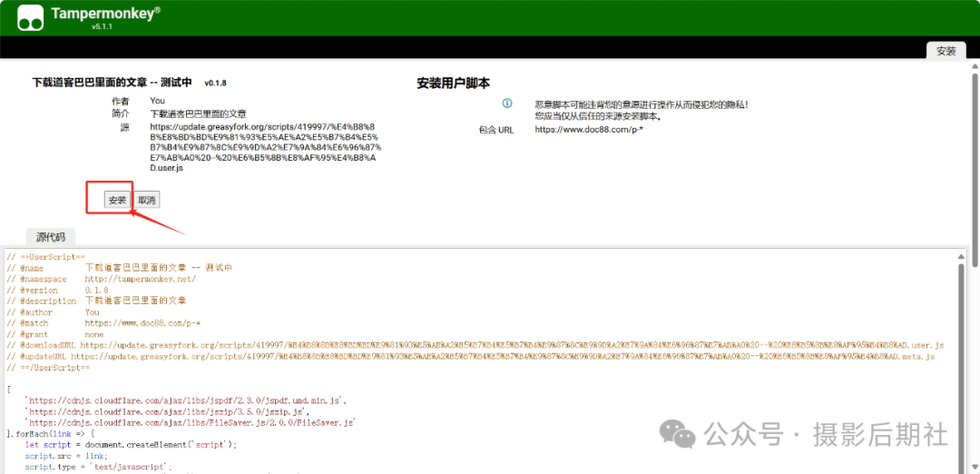Click the blue info icon beside the warning
The width and height of the screenshot is (980, 474).
pyautogui.click(x=507, y=104)
